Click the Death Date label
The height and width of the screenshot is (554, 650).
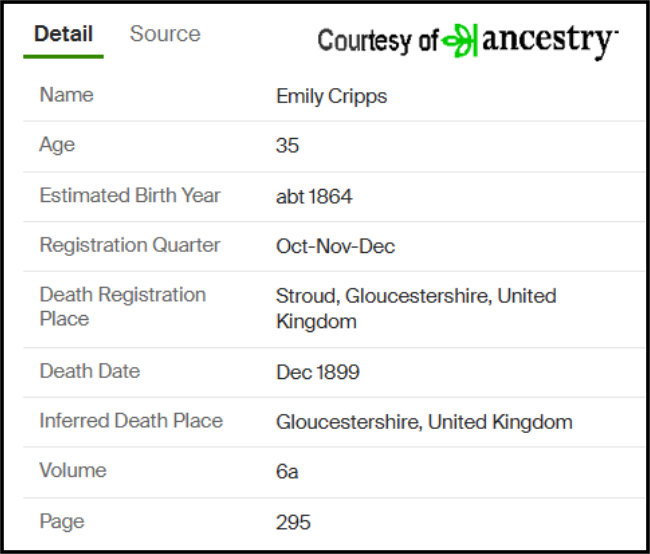tap(90, 371)
